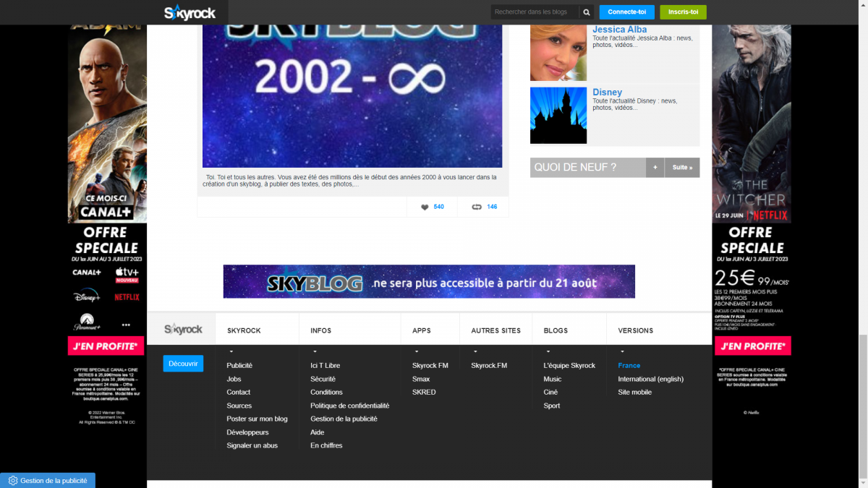Click the Skyrock logo in the header

pos(190,12)
